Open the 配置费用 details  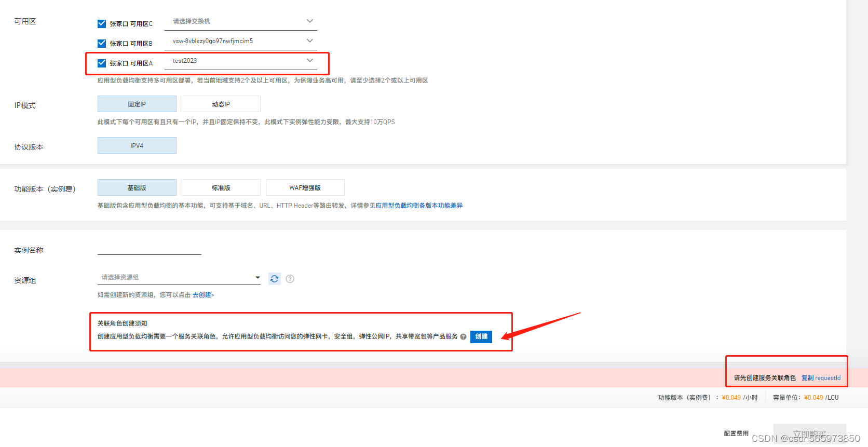(x=736, y=434)
